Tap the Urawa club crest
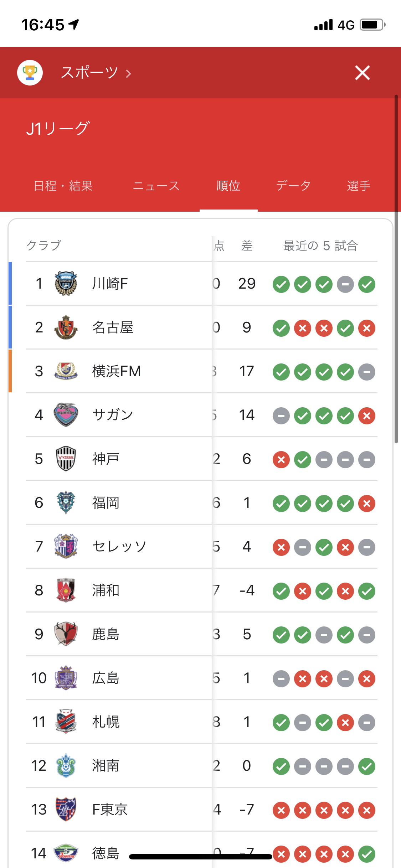The width and height of the screenshot is (401, 868). pyautogui.click(x=66, y=590)
